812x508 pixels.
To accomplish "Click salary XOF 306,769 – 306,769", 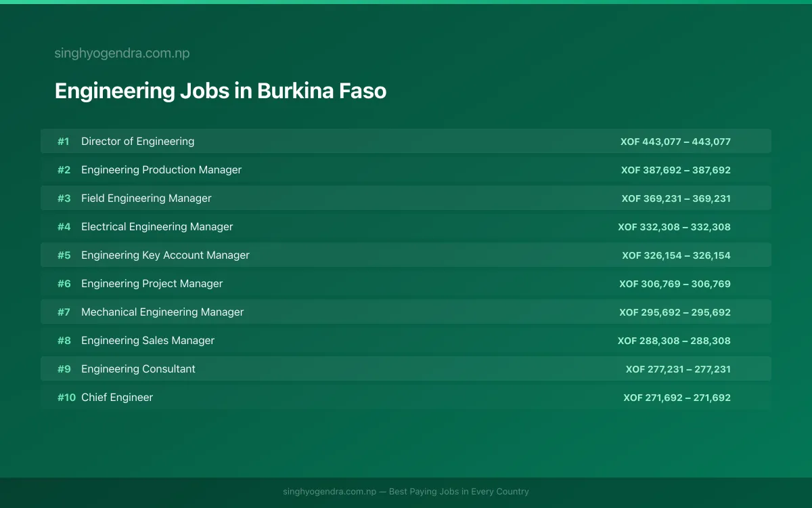I will tap(675, 284).
